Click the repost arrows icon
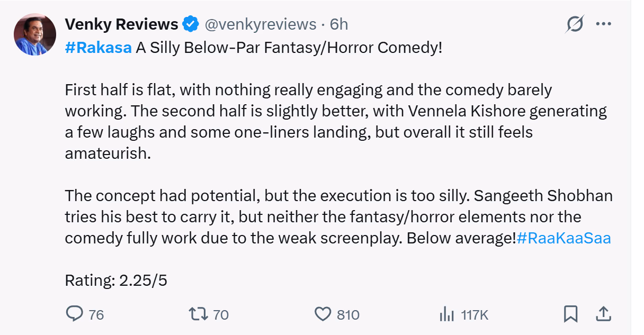The image size is (644, 335). (199, 314)
